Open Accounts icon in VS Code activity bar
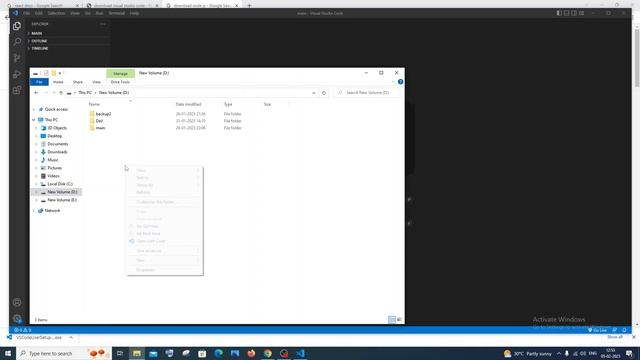This screenshot has height=360, width=640. tap(17, 302)
